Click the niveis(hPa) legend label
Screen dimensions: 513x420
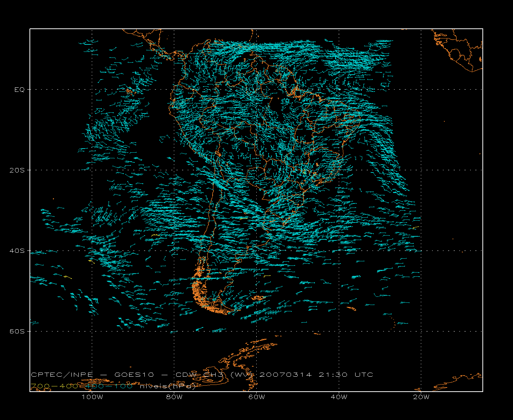pyautogui.click(x=168, y=386)
